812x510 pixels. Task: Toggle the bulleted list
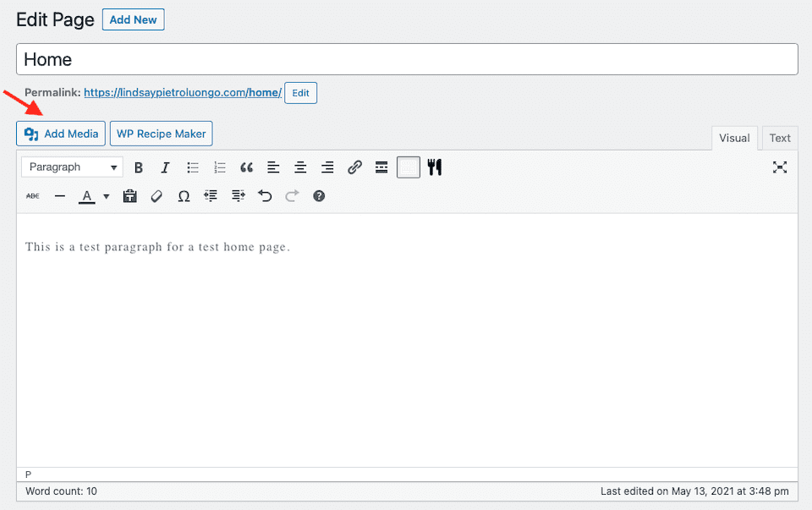pos(193,167)
